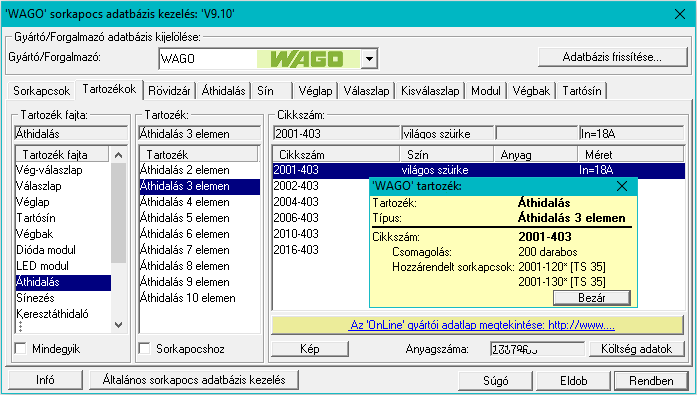Open Költség adatok

[x=637, y=349]
